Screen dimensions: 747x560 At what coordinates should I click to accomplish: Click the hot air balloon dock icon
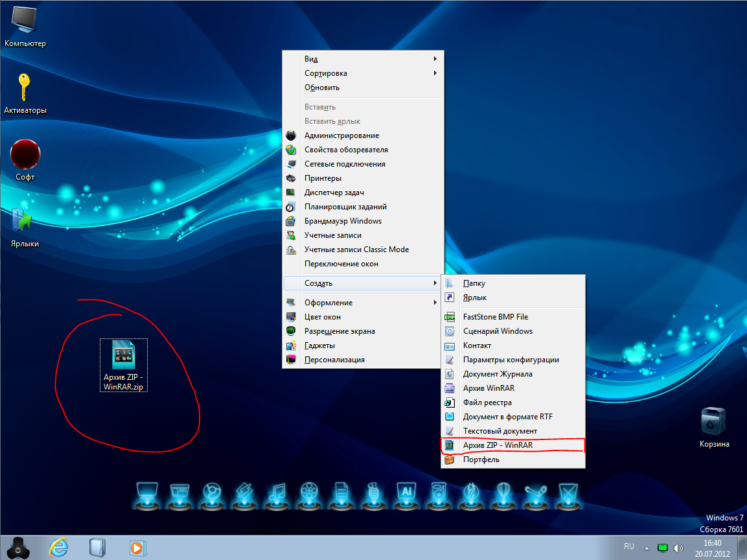[x=503, y=496]
